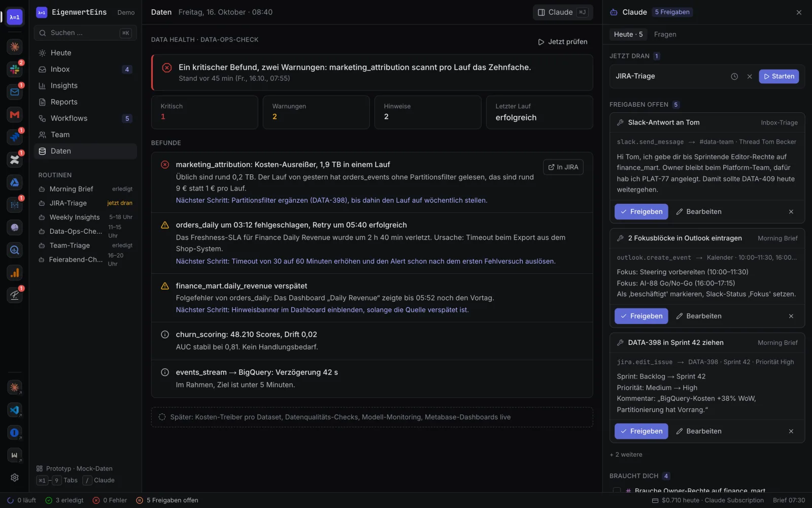Dismiss the Fokusblöcke in Outlook approval
Viewport: 812px width, 508px height.
[791, 316]
